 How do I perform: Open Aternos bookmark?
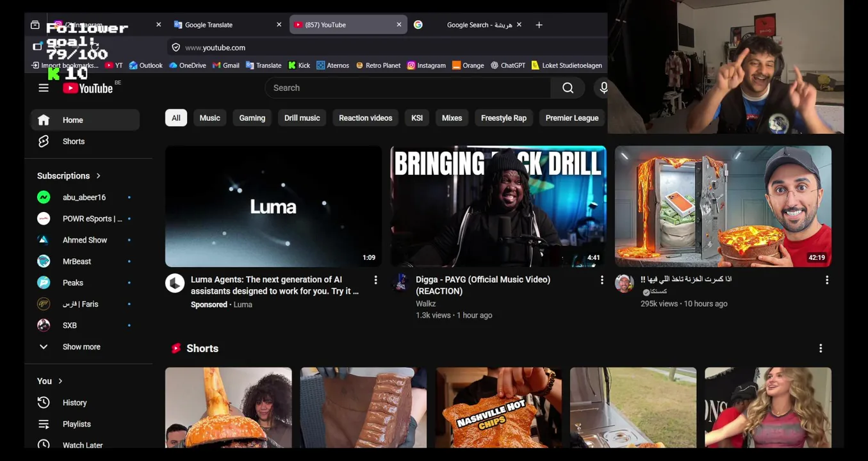tap(332, 65)
